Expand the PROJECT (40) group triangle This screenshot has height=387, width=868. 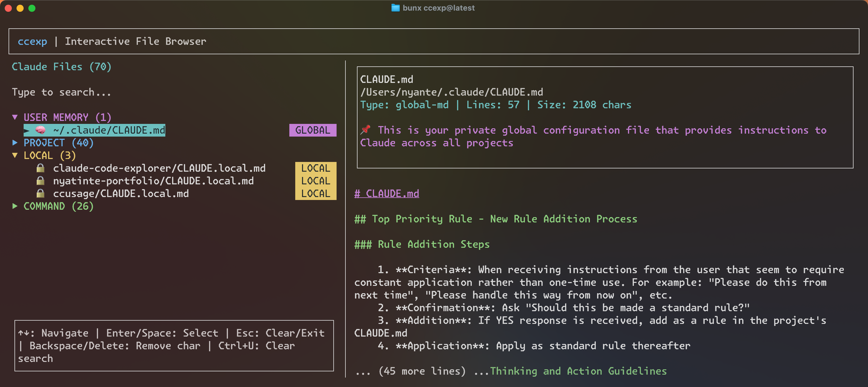tap(15, 143)
